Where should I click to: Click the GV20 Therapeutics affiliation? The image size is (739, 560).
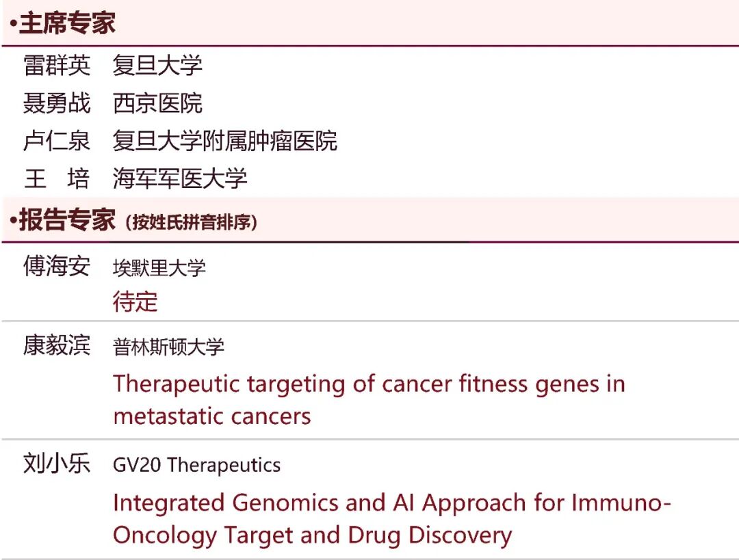(x=196, y=465)
